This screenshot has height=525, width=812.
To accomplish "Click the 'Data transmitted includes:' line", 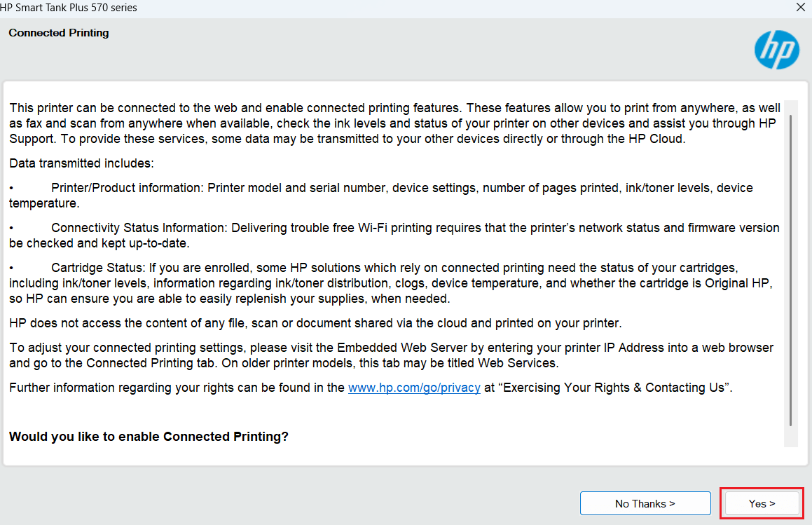I will click(x=81, y=163).
